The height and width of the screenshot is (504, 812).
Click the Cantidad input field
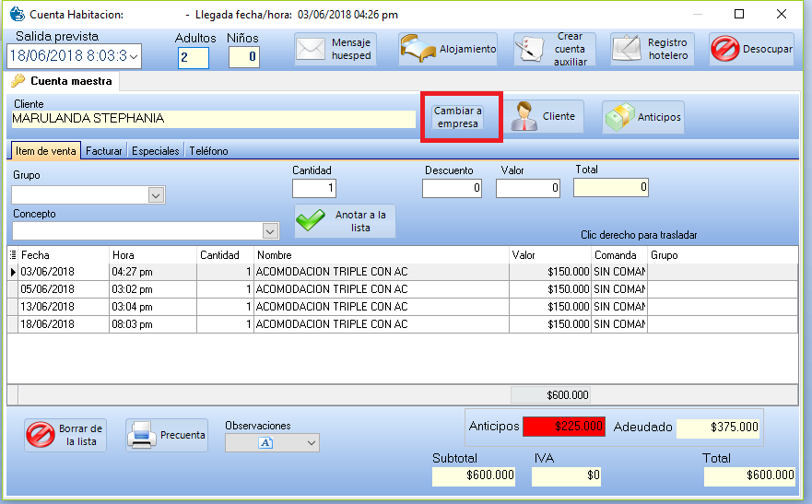314,188
